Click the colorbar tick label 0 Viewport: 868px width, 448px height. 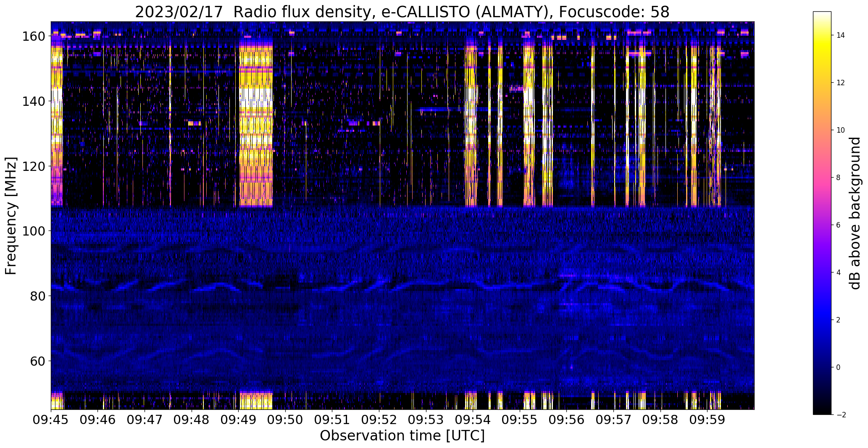[839, 367]
